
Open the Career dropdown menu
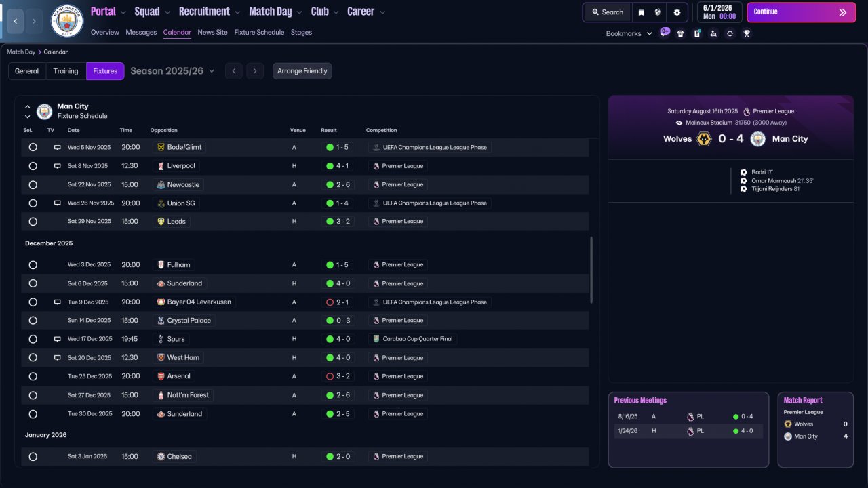pos(366,12)
